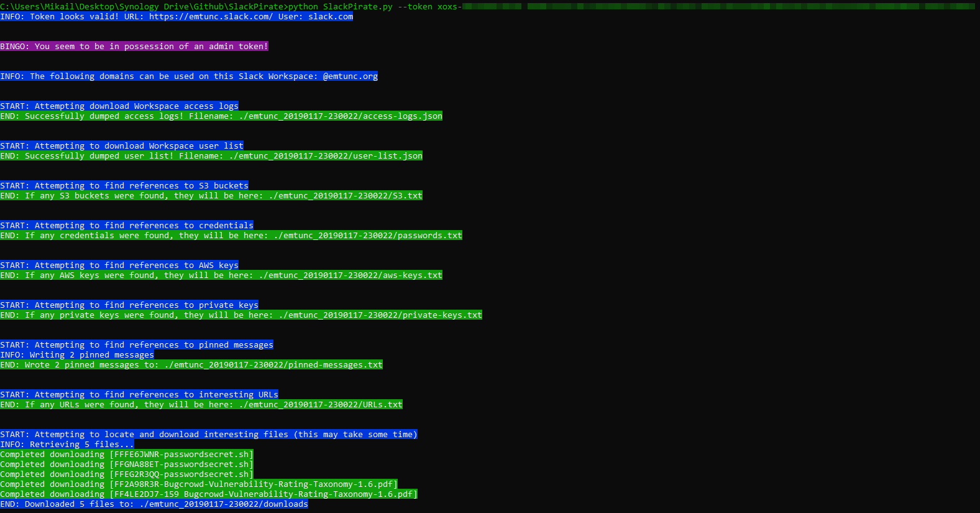Click the S3.txt output file path
980x513 pixels.
click(346, 196)
